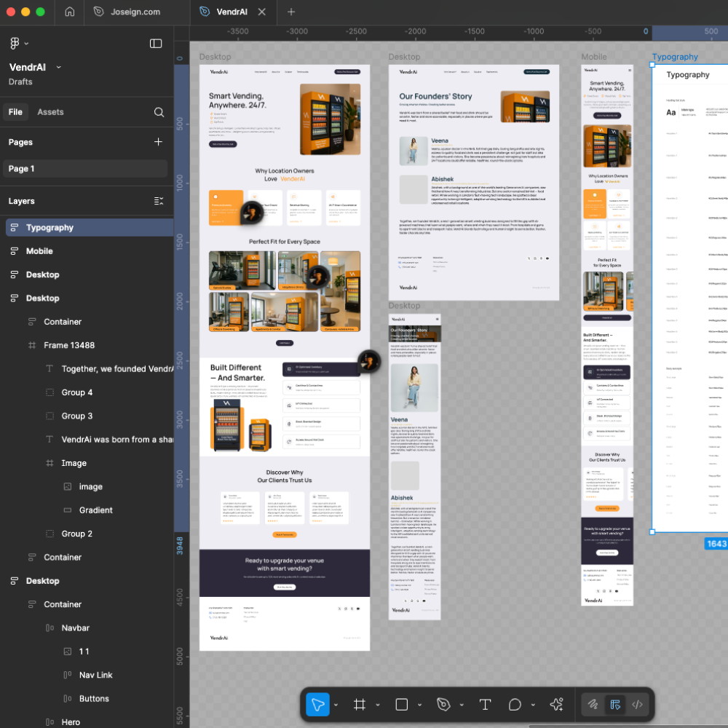728x728 pixels.
Task: Select the Text tool
Action: tap(485, 704)
